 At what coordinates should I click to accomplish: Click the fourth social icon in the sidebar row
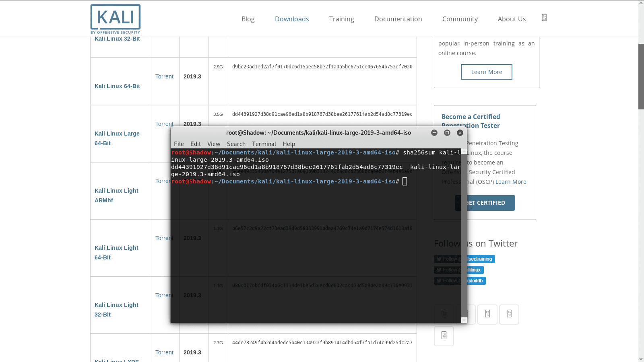point(509,315)
